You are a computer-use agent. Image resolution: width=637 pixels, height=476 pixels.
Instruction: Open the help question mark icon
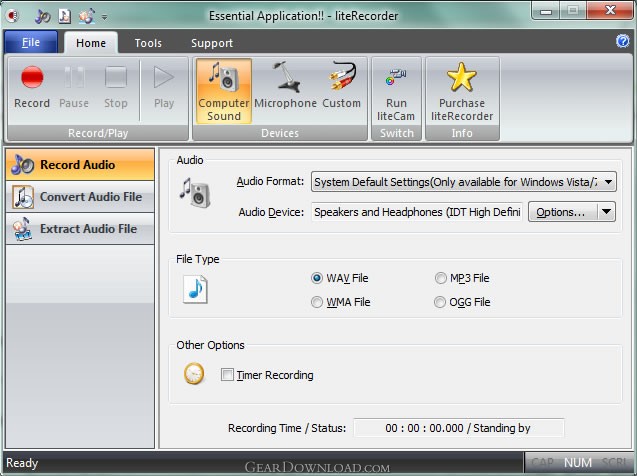[622, 41]
